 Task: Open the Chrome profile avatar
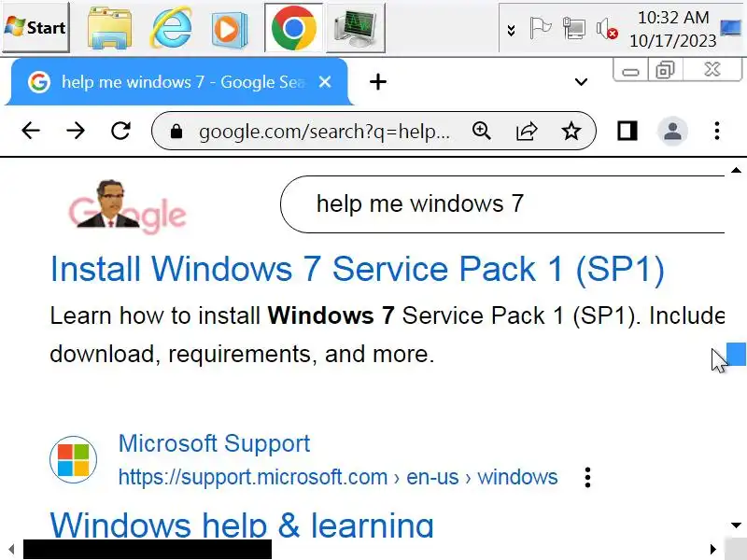(x=672, y=131)
